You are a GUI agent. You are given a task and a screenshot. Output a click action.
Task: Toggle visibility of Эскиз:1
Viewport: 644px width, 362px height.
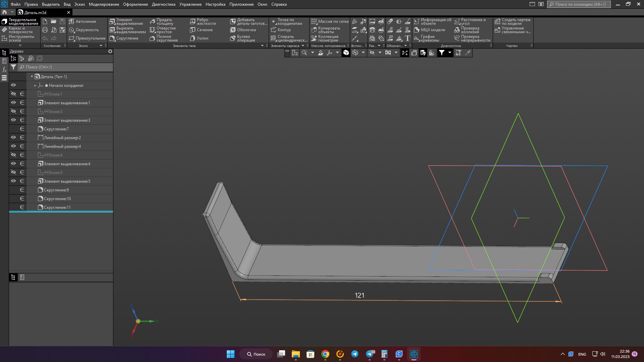[x=13, y=94]
